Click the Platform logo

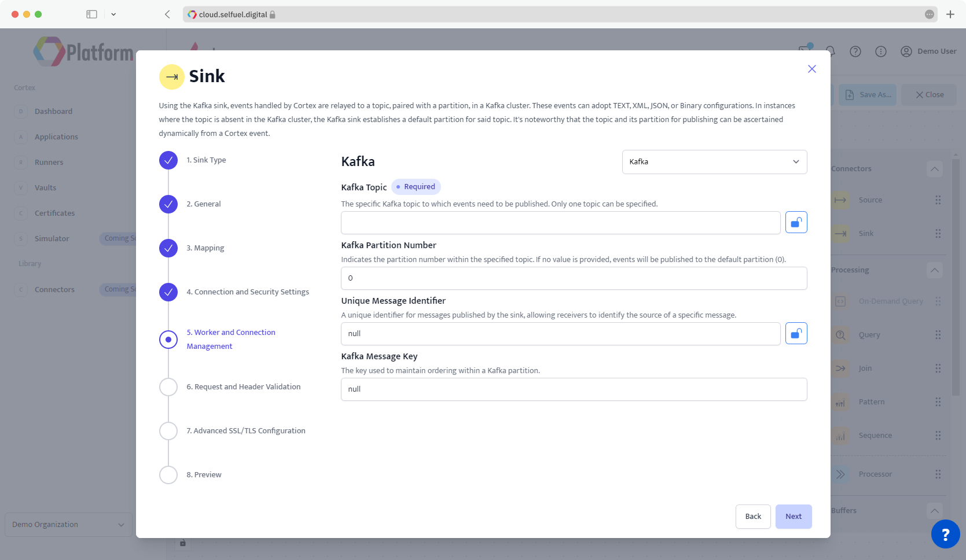click(x=83, y=52)
